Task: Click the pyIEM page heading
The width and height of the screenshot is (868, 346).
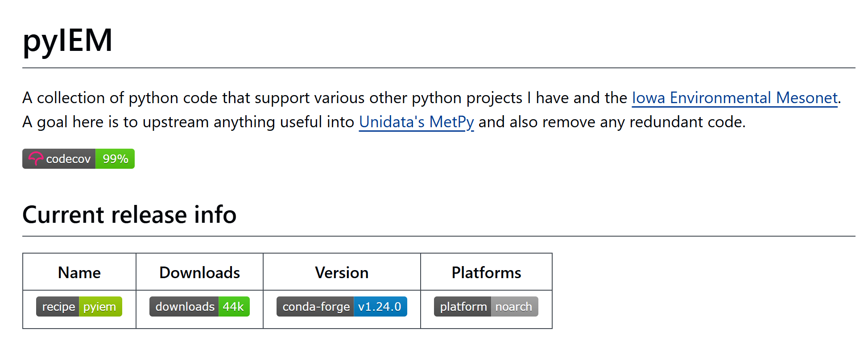Action: pyautogui.click(x=67, y=40)
